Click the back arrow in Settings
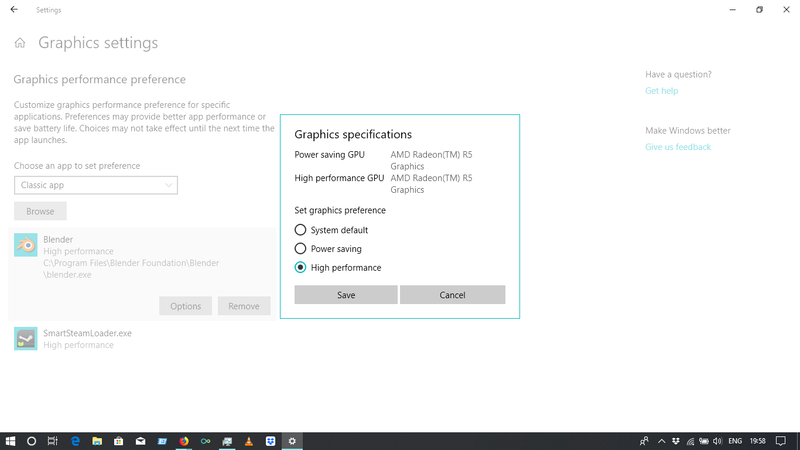This screenshot has width=800, height=450. point(14,10)
